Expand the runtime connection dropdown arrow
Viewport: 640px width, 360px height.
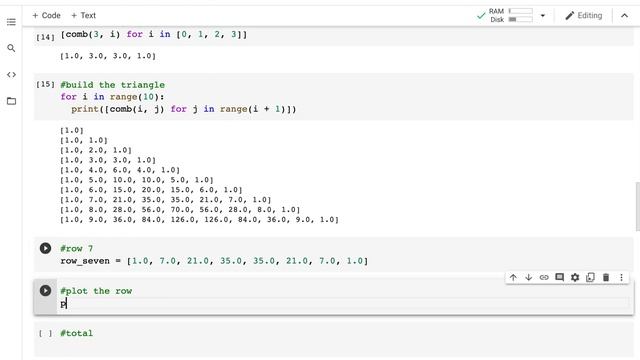542,16
